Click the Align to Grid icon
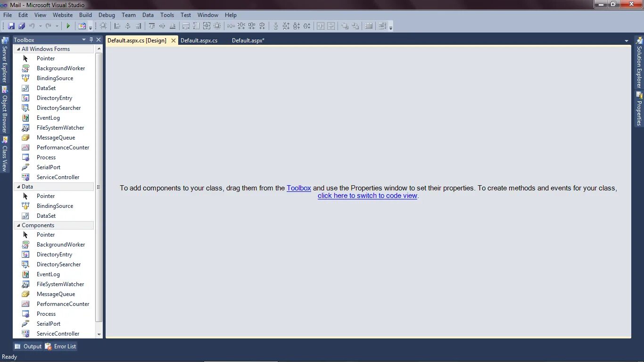Screen dimensions: 644x362 pos(103,26)
